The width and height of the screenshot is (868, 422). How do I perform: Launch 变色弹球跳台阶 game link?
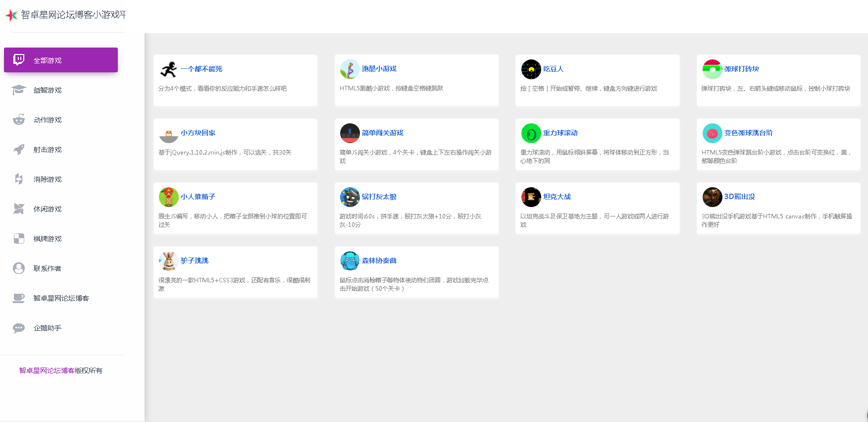[x=748, y=133]
